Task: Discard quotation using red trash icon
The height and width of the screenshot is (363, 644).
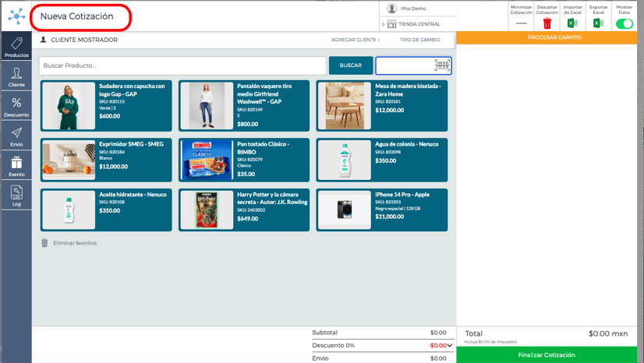Action: tap(547, 23)
